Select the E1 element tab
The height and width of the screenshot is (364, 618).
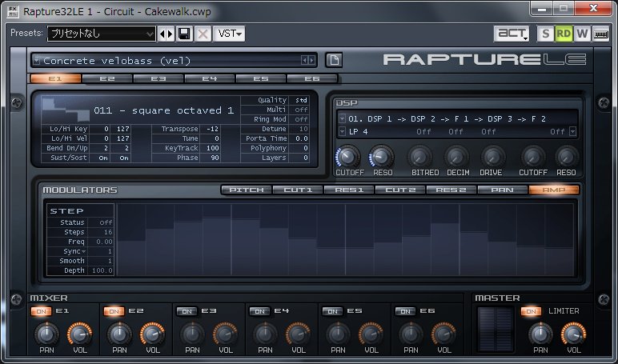point(55,78)
